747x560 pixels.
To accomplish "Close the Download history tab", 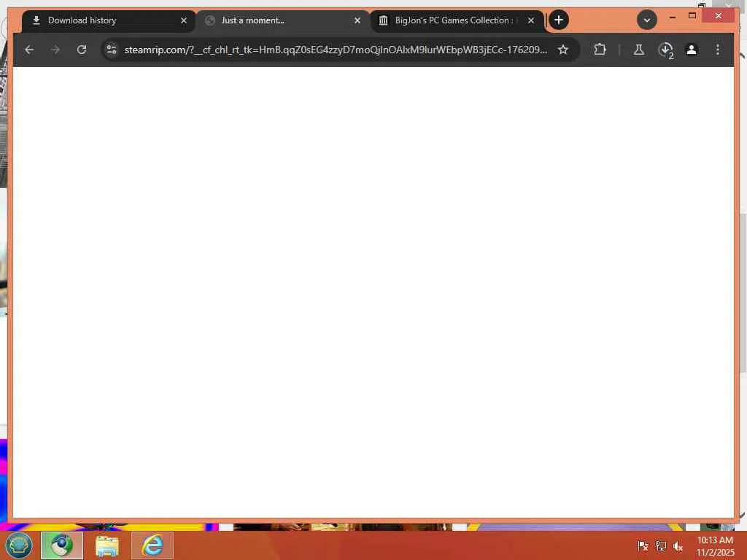I will coord(184,20).
